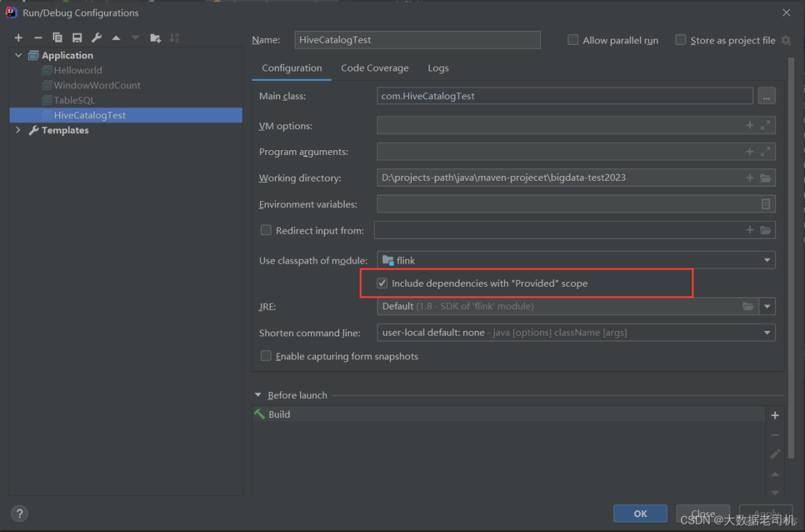Click the Apply button

tap(766, 514)
